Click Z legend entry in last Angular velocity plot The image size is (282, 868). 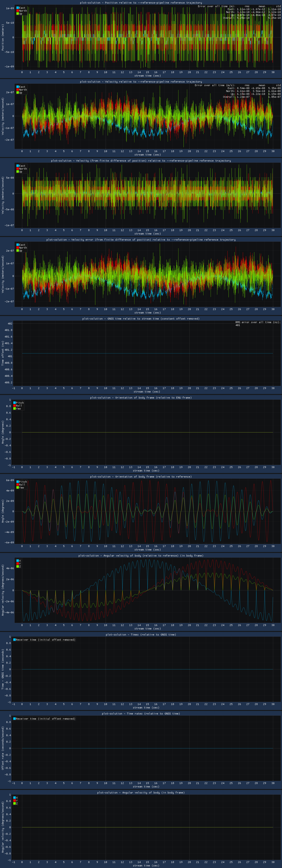point(16,804)
